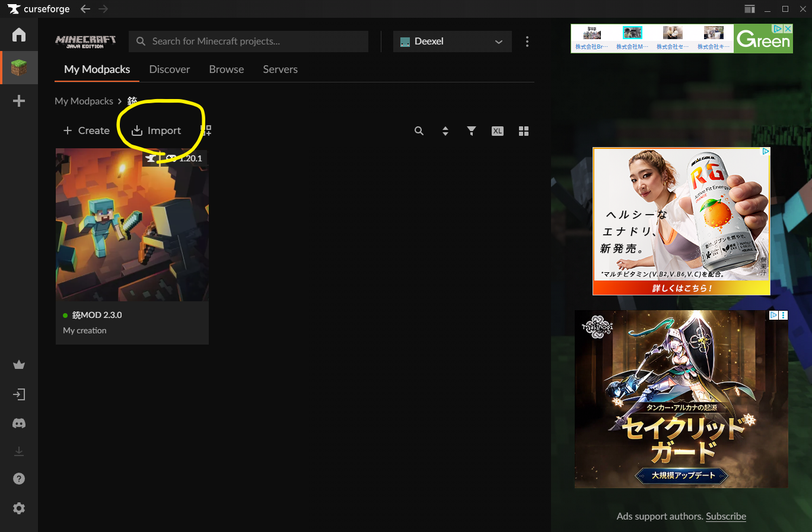Open the three-dot more options menu
Image resolution: width=812 pixels, height=532 pixels.
click(527, 42)
